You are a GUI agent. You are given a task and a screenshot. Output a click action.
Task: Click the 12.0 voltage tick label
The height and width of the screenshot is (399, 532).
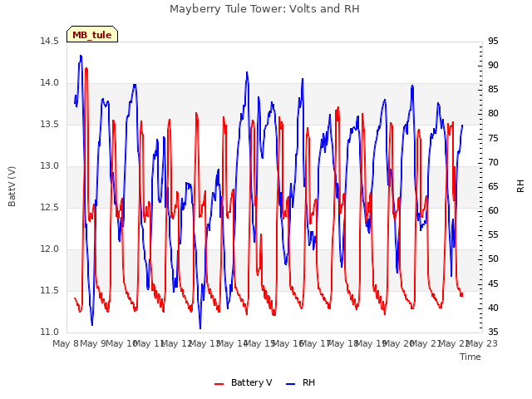50,249
